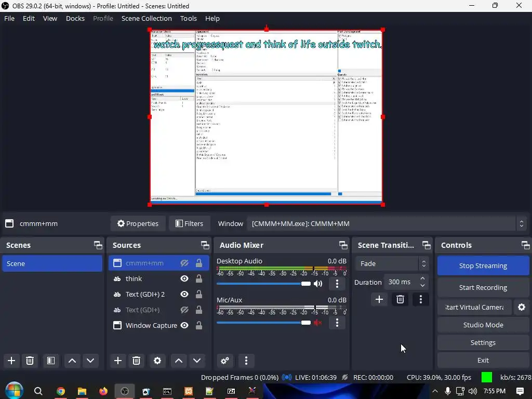Open source Properties button
Viewport: 532px width, 399px height.
pos(138,223)
